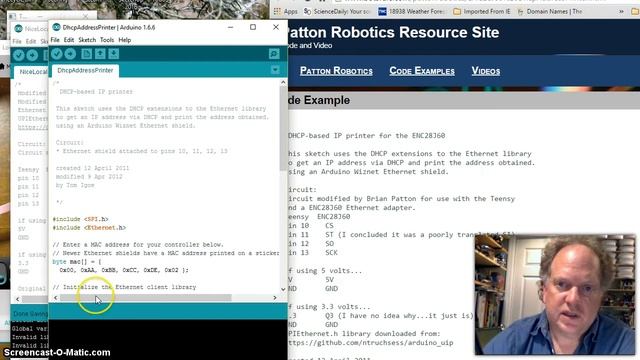Click the byte mac[] declaration line
This screenshot has width=640, height=360.
coord(77,262)
